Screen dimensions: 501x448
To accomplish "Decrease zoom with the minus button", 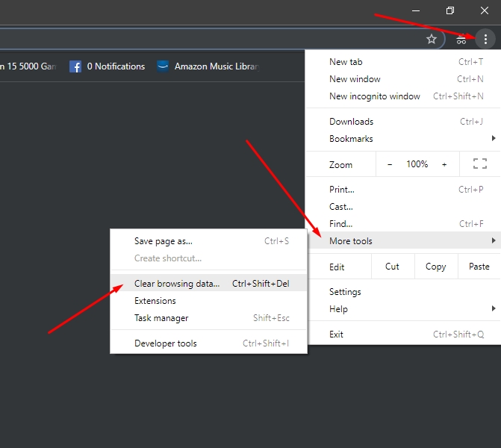I will 390,164.
